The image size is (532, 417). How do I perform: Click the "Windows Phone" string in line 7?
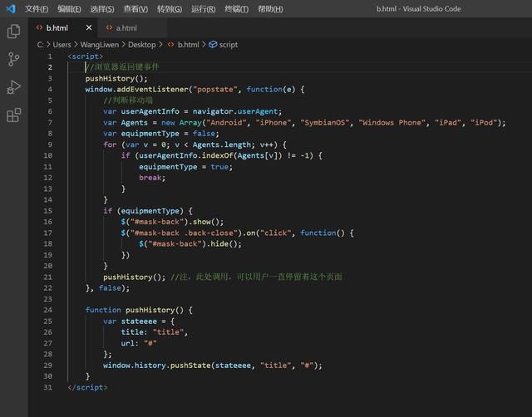coord(393,122)
